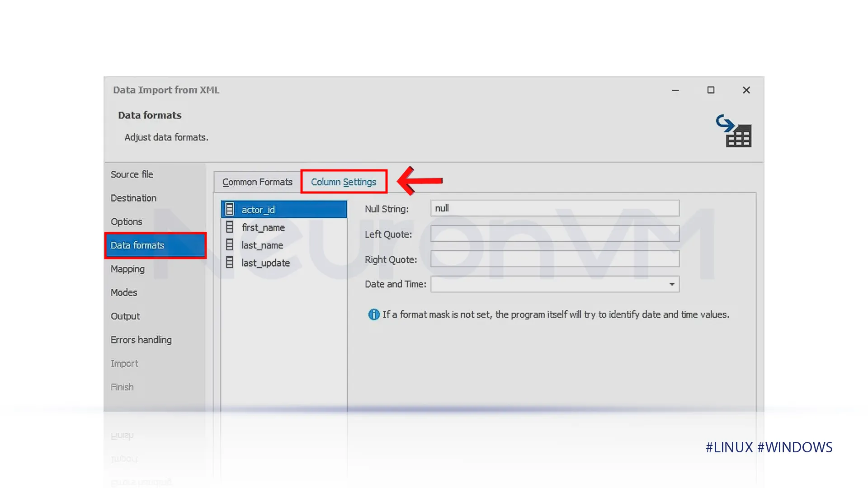The width and height of the screenshot is (868, 488).
Task: Navigate to the Mapping step
Action: click(127, 269)
